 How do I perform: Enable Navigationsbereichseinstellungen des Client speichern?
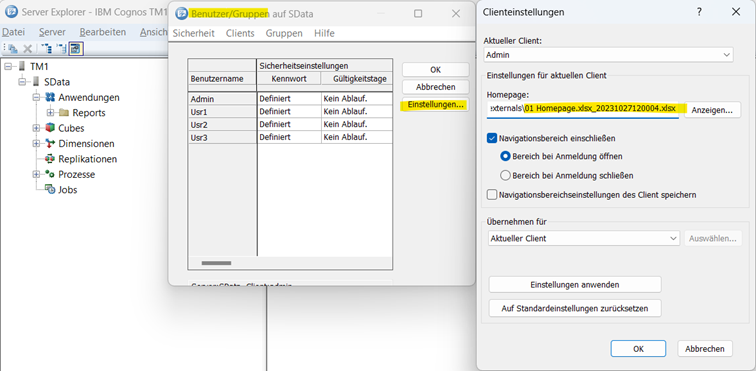(x=492, y=195)
